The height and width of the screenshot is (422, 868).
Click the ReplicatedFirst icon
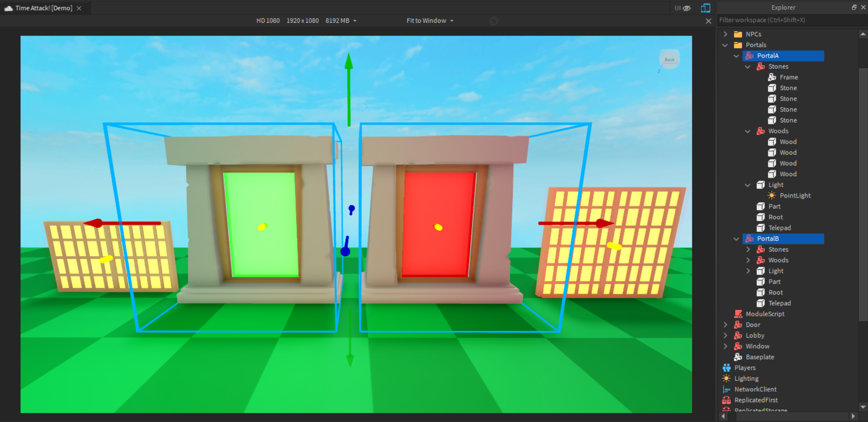726,400
